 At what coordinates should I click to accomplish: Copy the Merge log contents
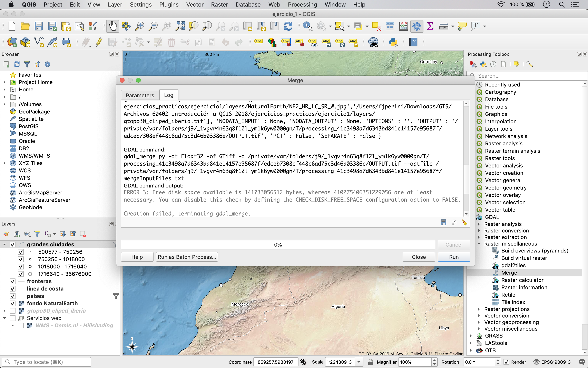click(454, 222)
